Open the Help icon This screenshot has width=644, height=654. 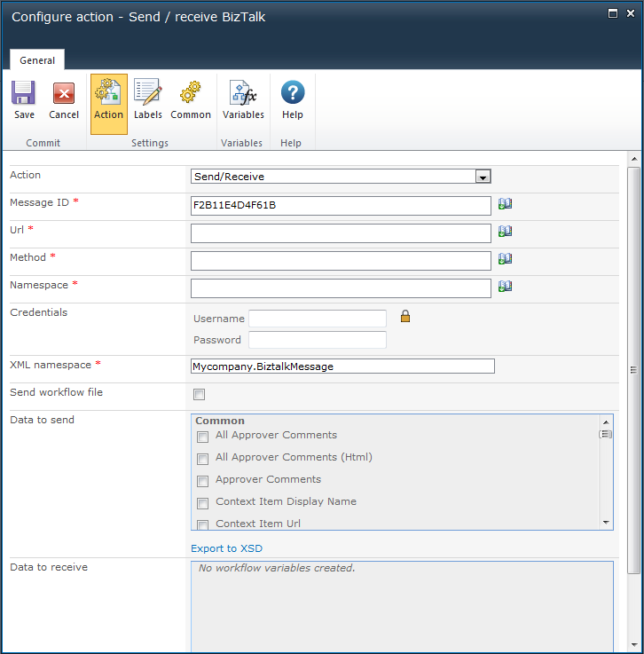point(293,100)
